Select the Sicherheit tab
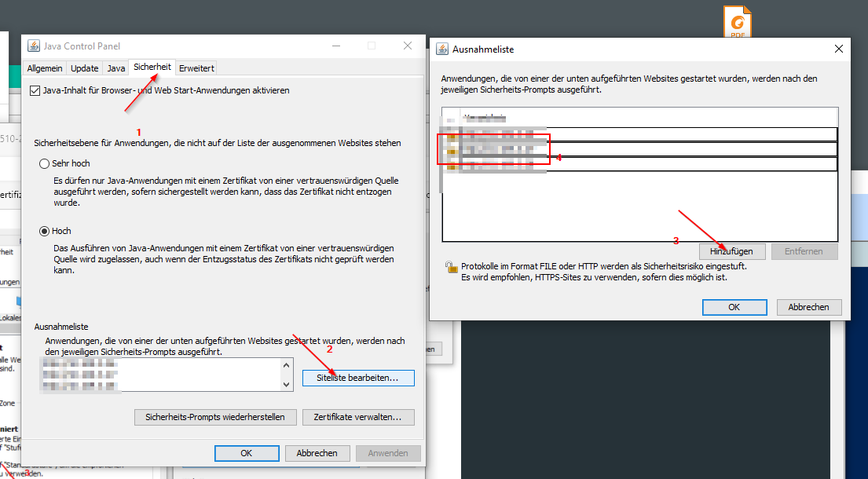Image resolution: width=868 pixels, height=479 pixels. coord(152,67)
